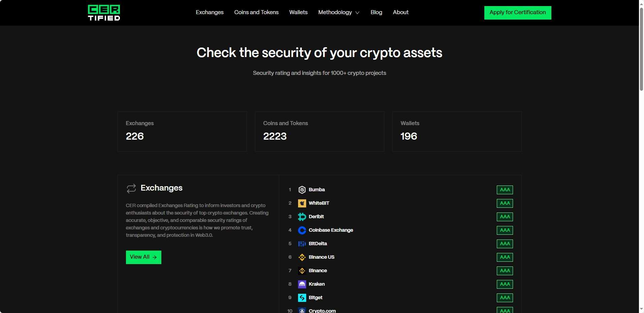This screenshot has height=313, width=644.
Task: Go to Coins and Tokens page
Action: click(256, 12)
